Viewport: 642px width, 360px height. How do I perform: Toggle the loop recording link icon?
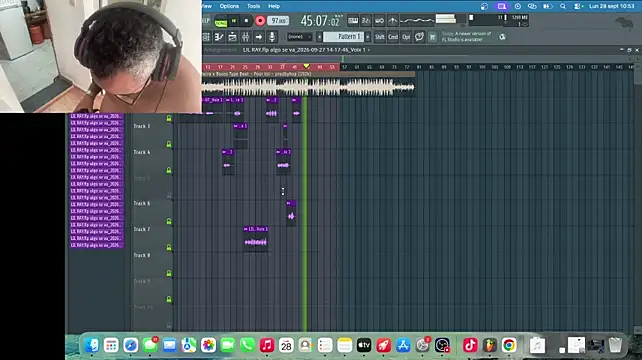(x=379, y=20)
